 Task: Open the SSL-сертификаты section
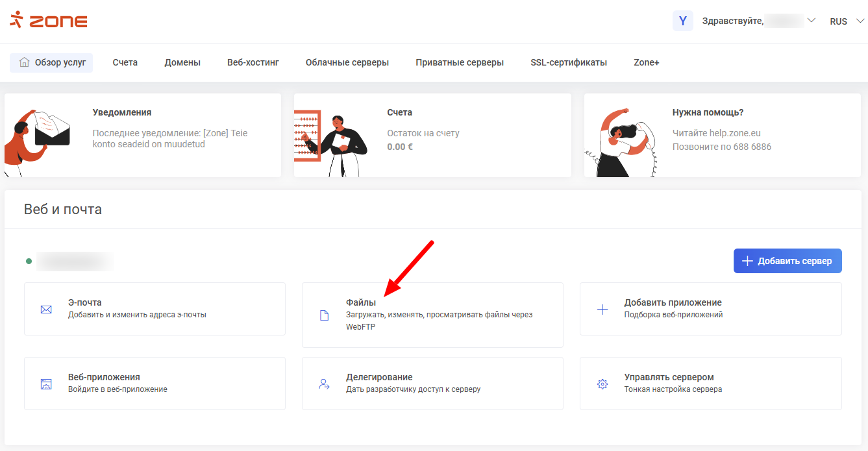click(x=568, y=62)
